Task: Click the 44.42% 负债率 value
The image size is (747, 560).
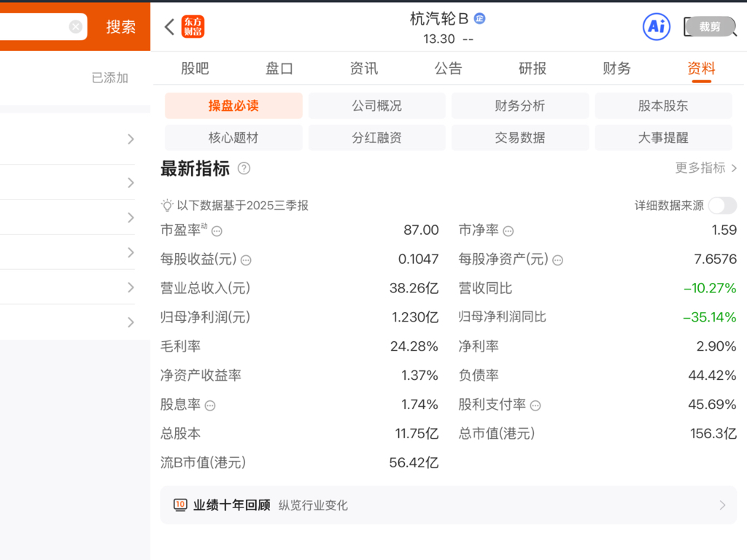Action: pos(712,376)
